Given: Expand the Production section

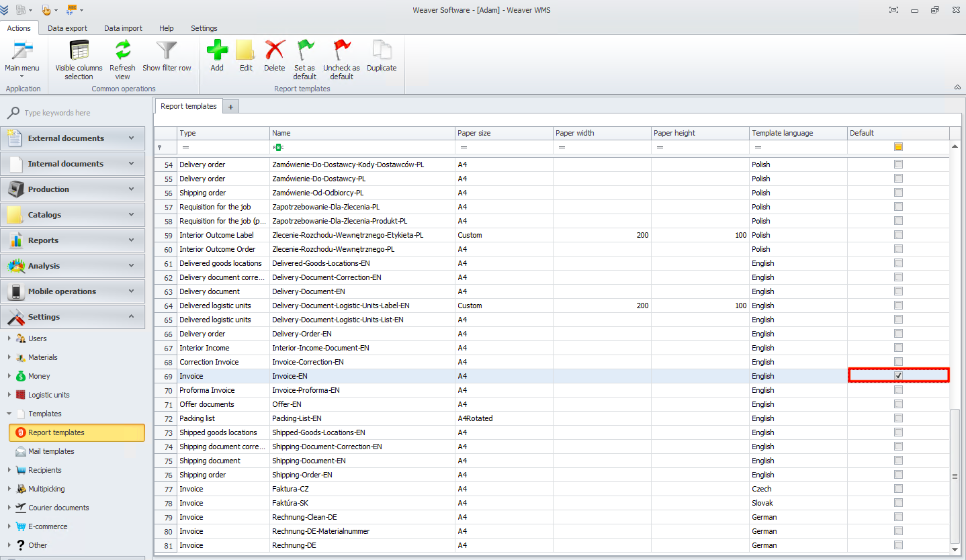Looking at the screenshot, I should point(132,189).
